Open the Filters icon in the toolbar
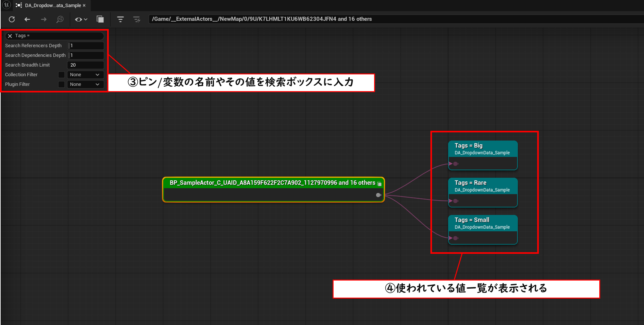Image resolution: width=644 pixels, height=325 pixels. pos(120,19)
